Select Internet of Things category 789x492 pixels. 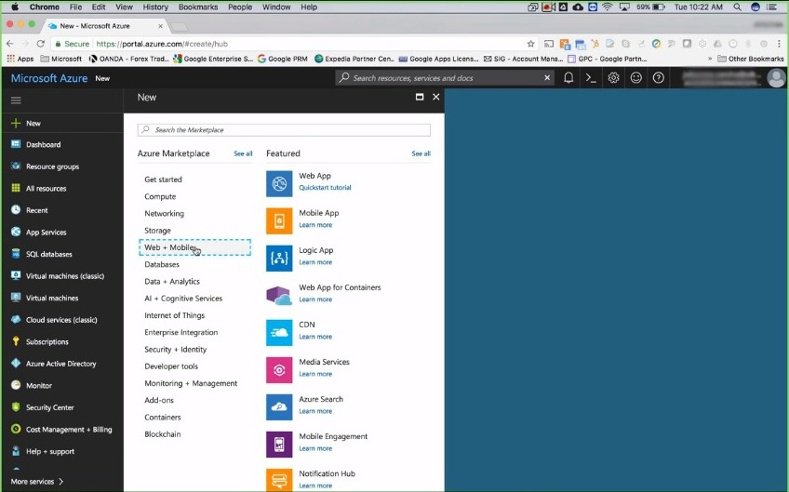coord(175,315)
